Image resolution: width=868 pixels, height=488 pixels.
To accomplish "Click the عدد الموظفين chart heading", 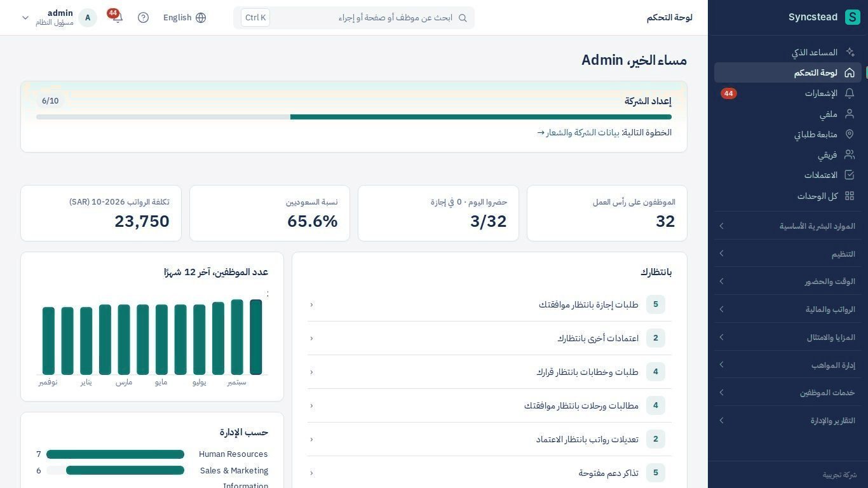I will [x=216, y=272].
